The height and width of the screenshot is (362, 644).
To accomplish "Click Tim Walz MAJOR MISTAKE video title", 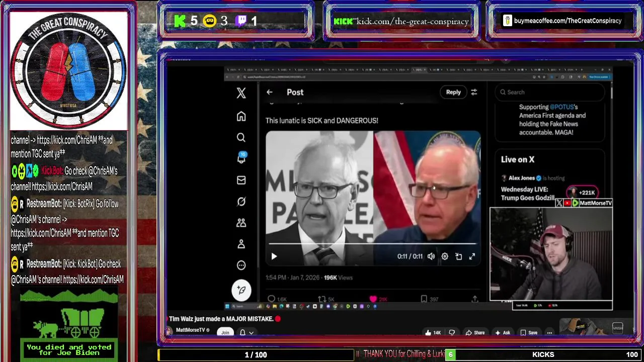I will pos(221,319).
